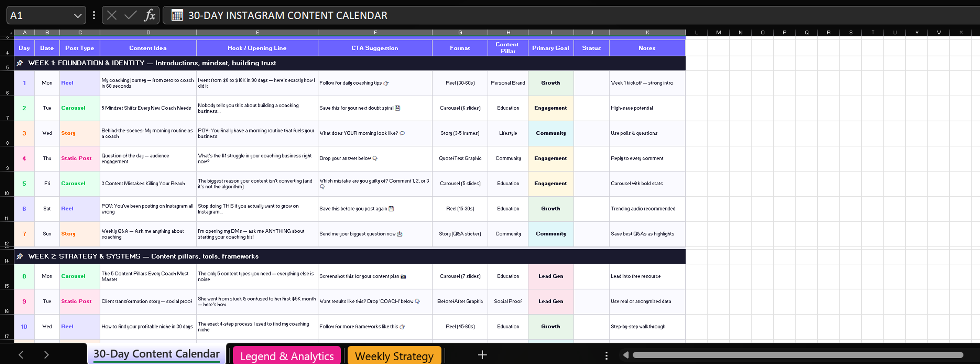This screenshot has width=980, height=364.
Task: Select the Community goal cell for Day 3
Action: [x=551, y=133]
